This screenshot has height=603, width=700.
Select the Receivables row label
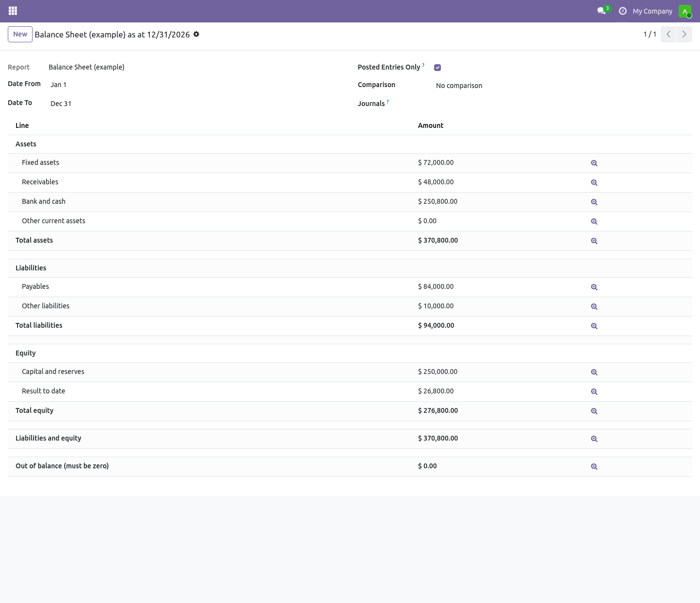click(x=40, y=182)
